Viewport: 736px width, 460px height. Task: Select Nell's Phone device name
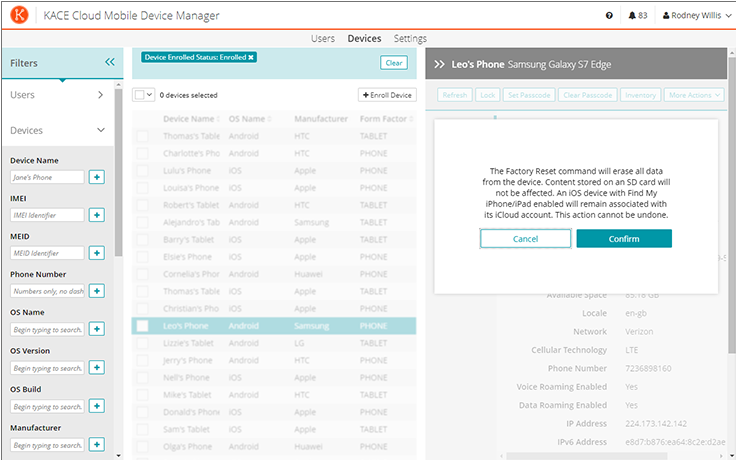[186, 377]
